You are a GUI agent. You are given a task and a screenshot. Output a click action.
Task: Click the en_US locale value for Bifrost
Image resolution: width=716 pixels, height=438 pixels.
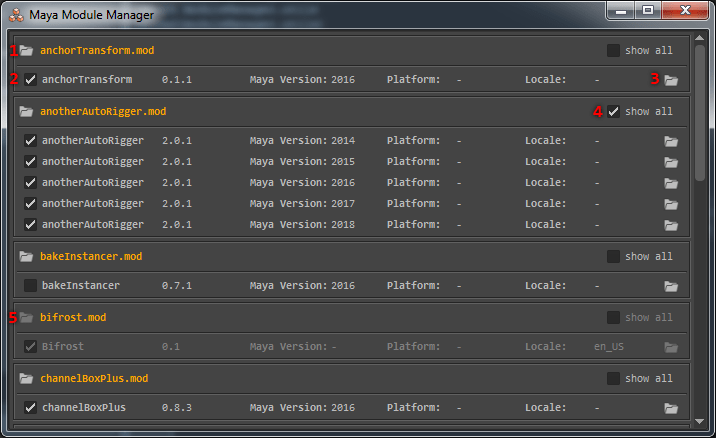click(x=609, y=347)
